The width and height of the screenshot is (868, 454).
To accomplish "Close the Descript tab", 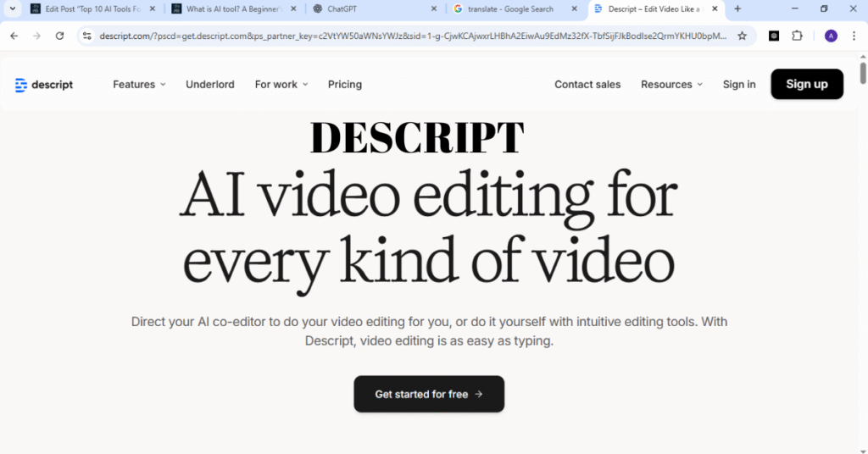I will click(x=715, y=8).
